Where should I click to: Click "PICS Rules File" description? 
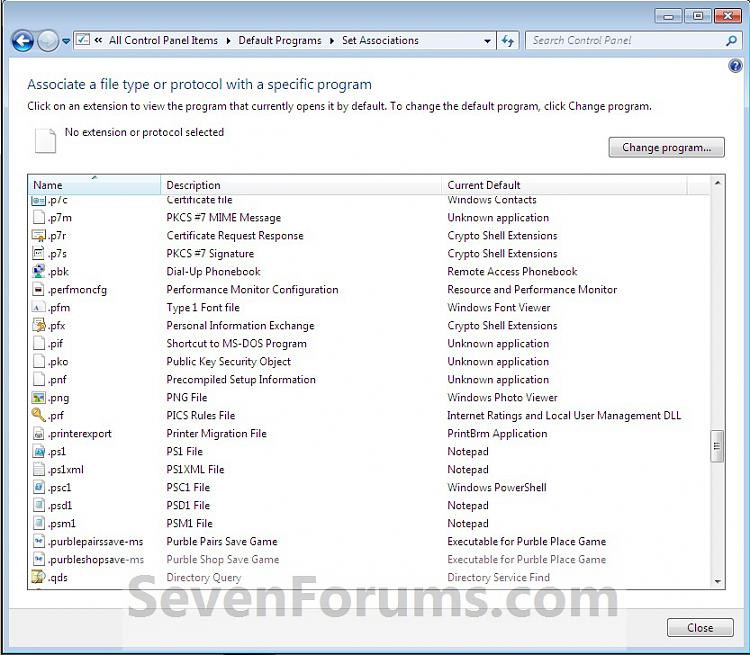pos(201,416)
